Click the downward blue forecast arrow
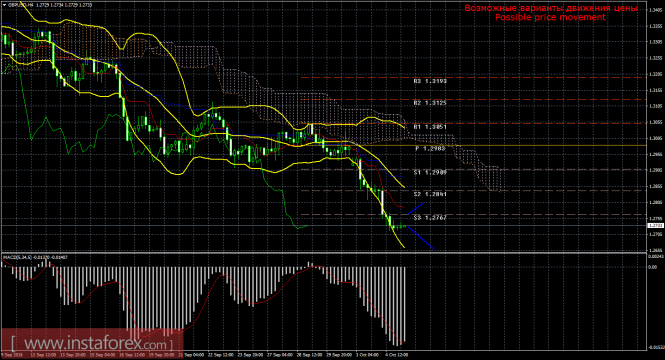The width and height of the screenshot is (665, 360). (420, 238)
